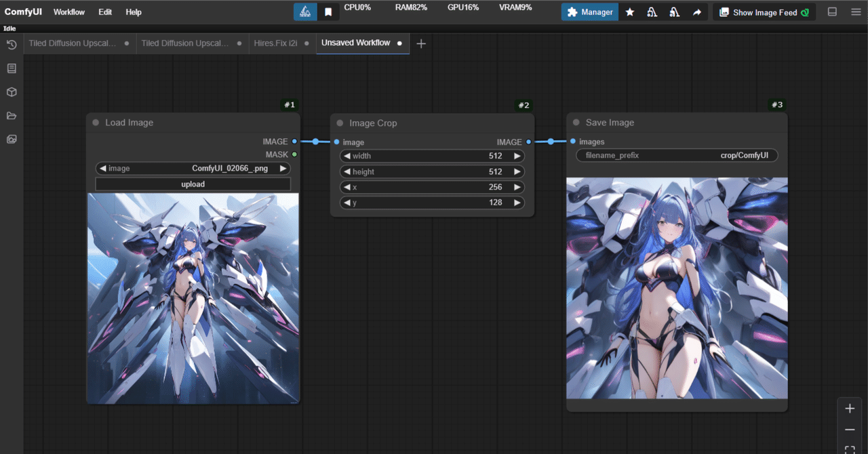868x454 pixels.
Task: Click the #1 node badge
Action: [x=290, y=105]
